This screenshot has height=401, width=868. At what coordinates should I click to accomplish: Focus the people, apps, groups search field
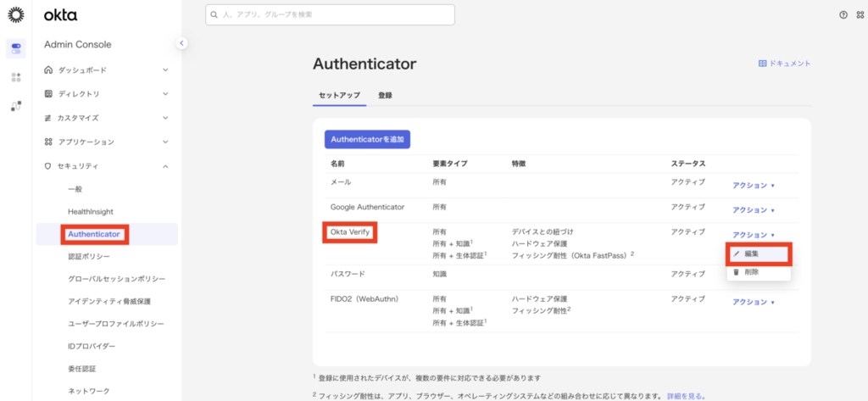330,15
